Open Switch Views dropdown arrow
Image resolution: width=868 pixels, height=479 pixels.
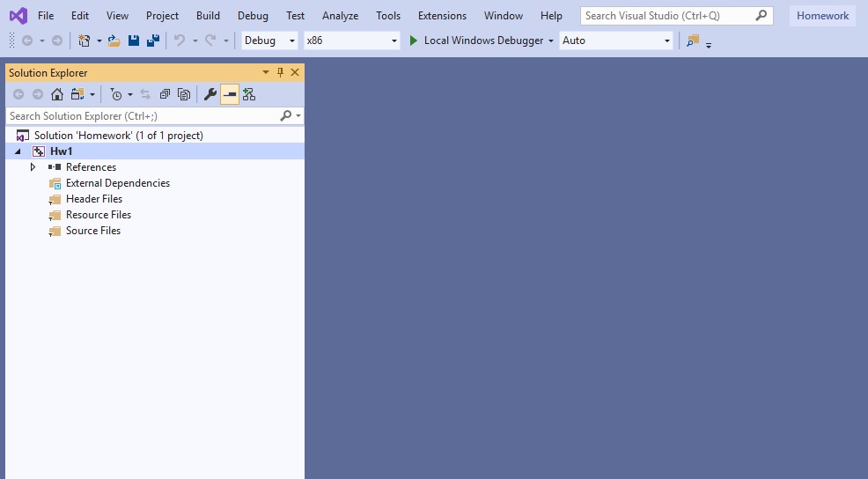[x=92, y=95]
